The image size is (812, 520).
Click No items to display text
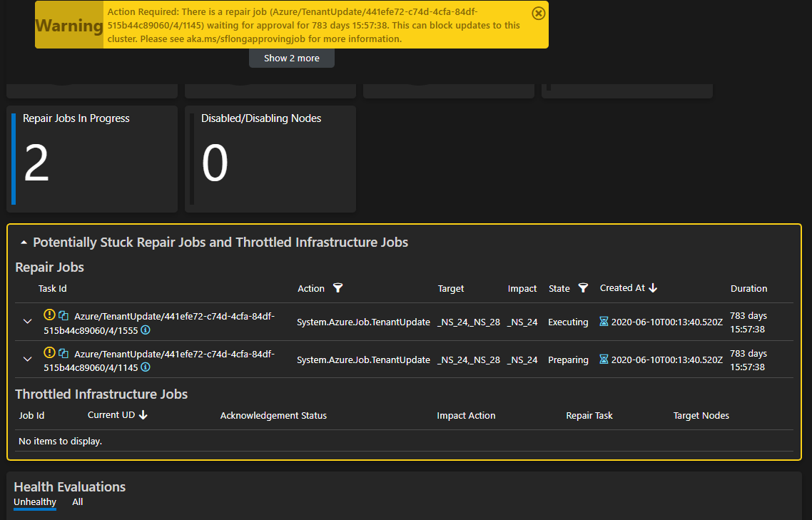click(x=60, y=442)
